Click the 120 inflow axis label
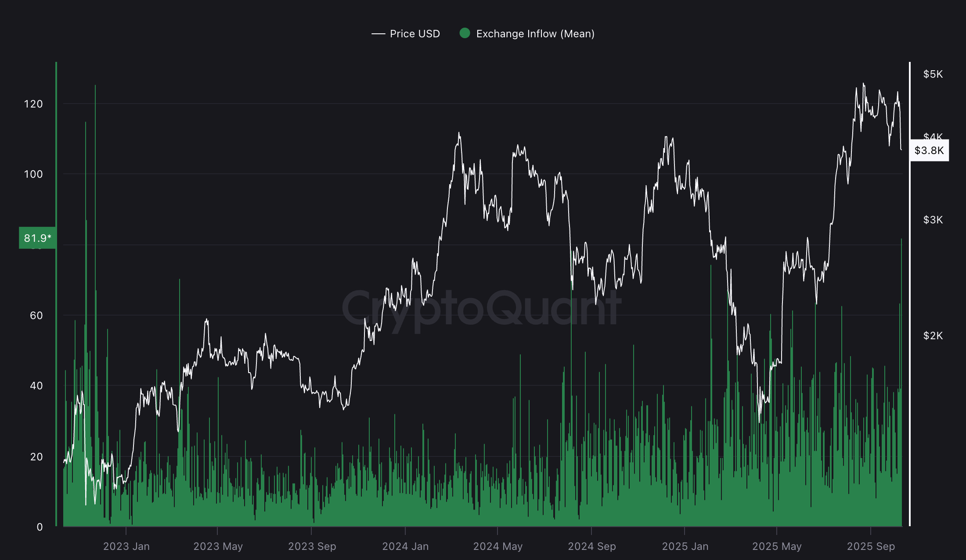 [x=33, y=104]
